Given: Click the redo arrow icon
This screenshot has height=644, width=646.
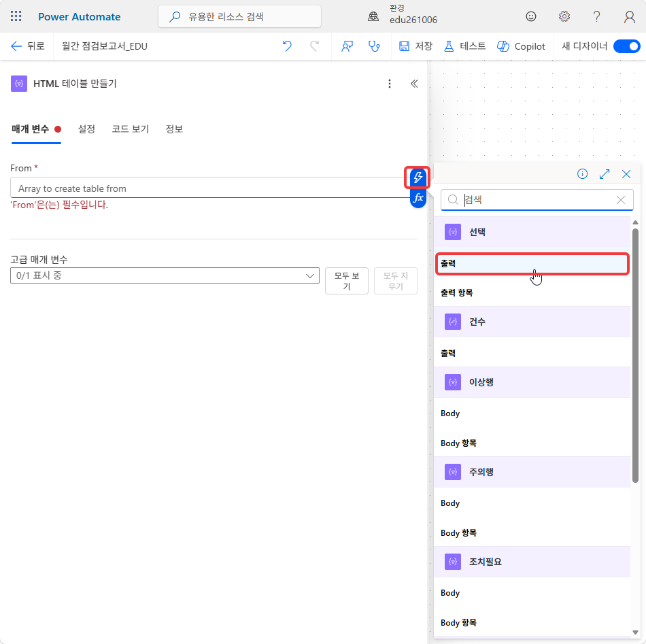Looking at the screenshot, I should point(314,46).
